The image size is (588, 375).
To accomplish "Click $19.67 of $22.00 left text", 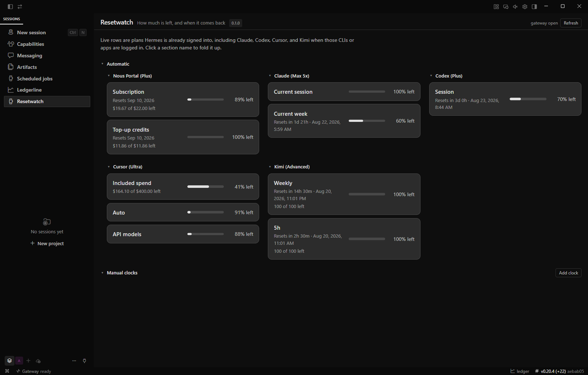I will pyautogui.click(x=134, y=108).
